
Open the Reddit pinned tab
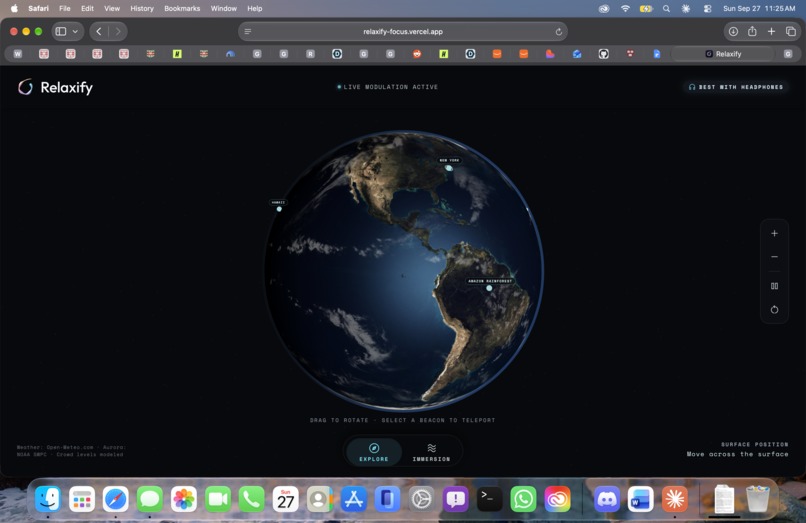tap(417, 53)
